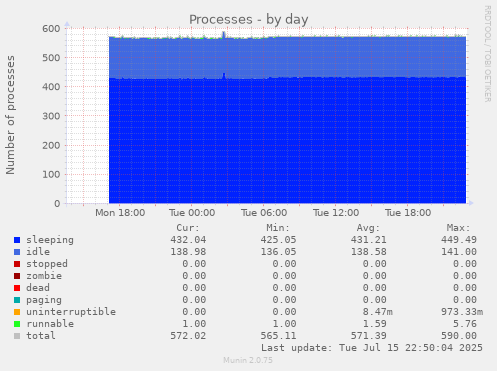Viewport: 497px width, 371px height.
Task: Click uninterruptible average value 8.47m
Action: [x=378, y=312]
